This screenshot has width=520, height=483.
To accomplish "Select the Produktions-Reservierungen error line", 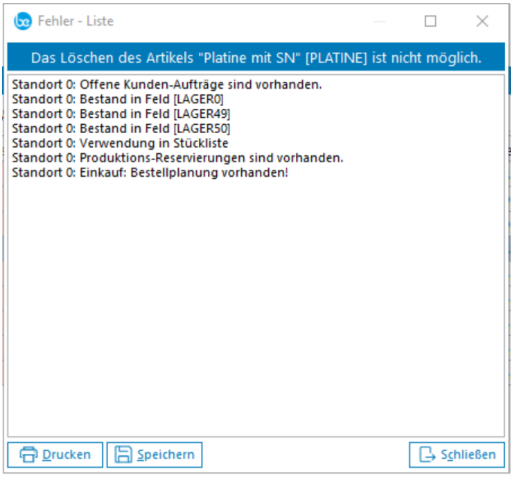I will point(178,158).
